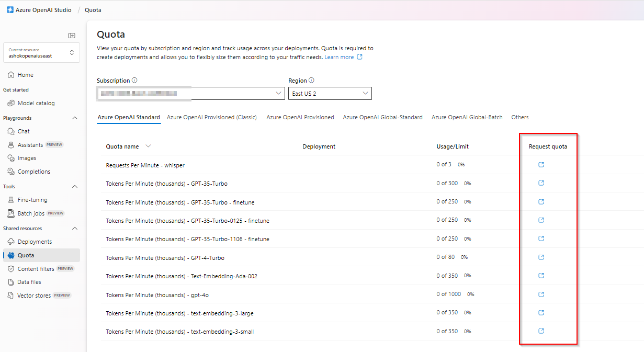Open Deployments page label

35,242
